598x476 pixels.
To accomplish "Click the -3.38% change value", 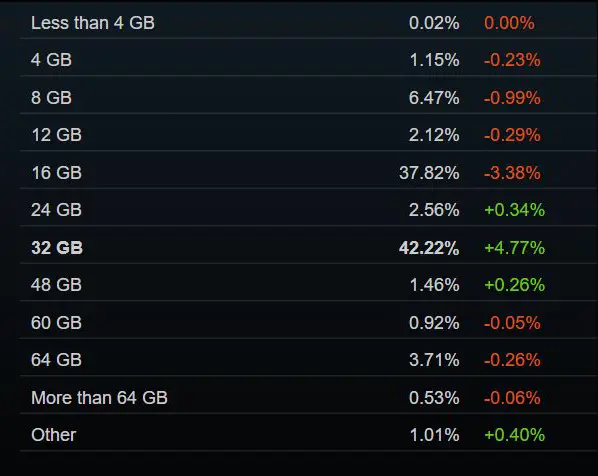I will (x=512, y=173).
